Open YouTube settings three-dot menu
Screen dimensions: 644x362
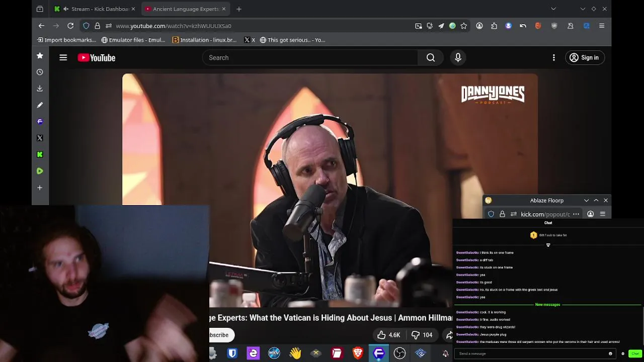[554, 58]
